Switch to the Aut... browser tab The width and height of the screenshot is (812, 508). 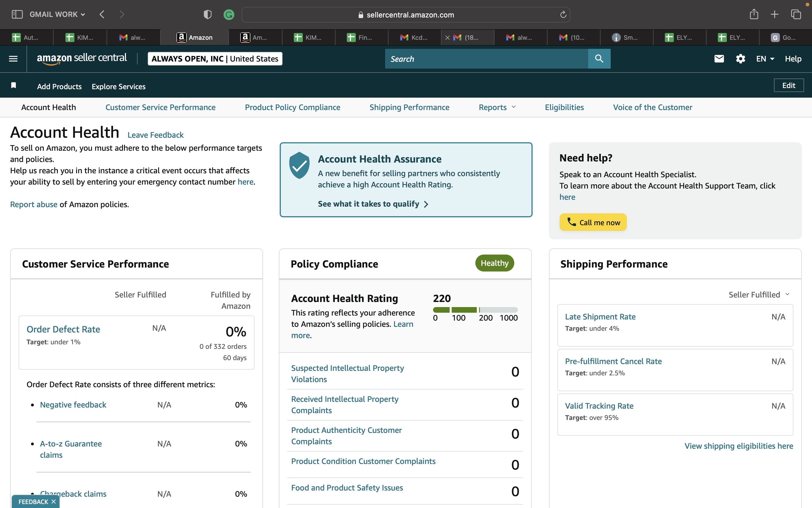pos(27,38)
